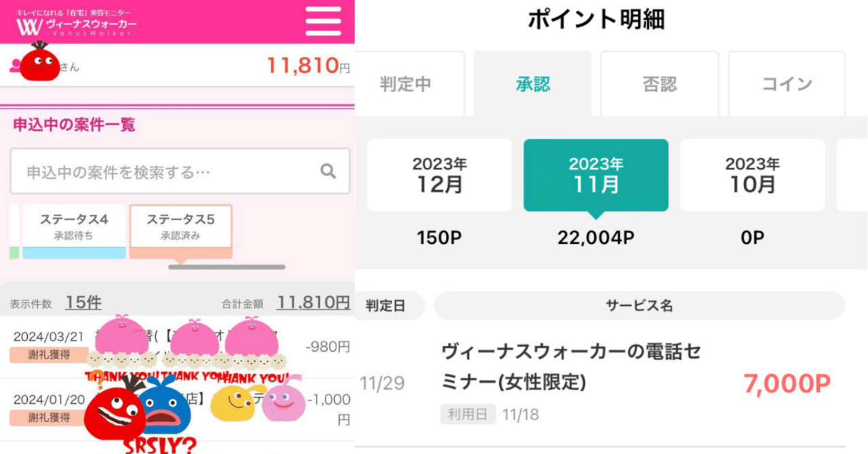Open the hamburger menu
Image resolution: width=868 pixels, height=454 pixels.
(323, 22)
